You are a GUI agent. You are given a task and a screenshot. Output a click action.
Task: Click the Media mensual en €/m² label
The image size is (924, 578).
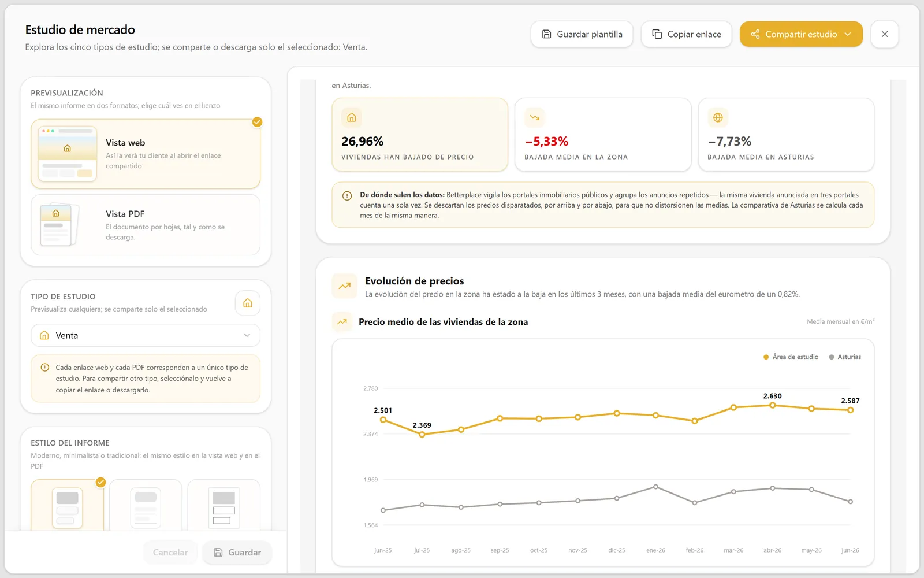click(841, 321)
